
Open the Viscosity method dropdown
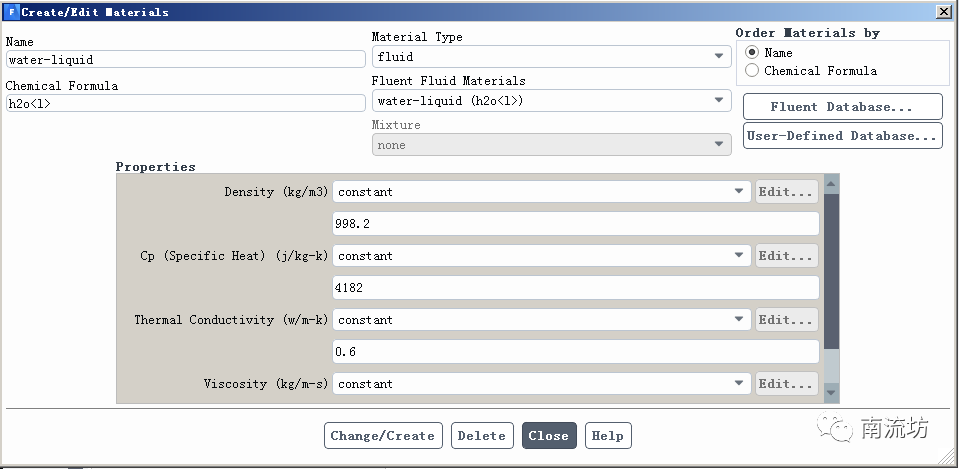[x=541, y=384]
